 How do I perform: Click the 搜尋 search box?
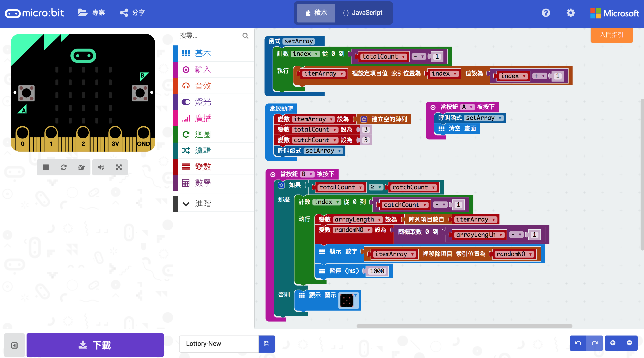point(210,36)
